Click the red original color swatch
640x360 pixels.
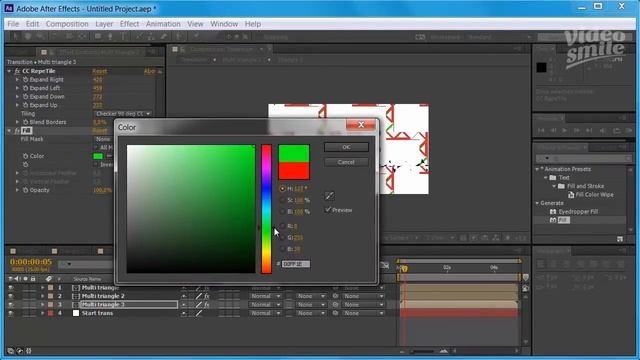coord(294,171)
